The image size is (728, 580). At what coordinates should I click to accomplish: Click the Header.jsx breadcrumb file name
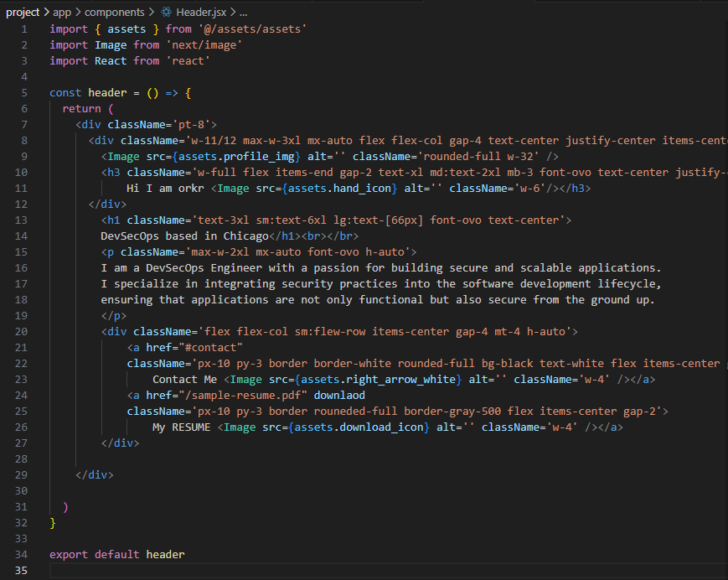pyautogui.click(x=201, y=12)
